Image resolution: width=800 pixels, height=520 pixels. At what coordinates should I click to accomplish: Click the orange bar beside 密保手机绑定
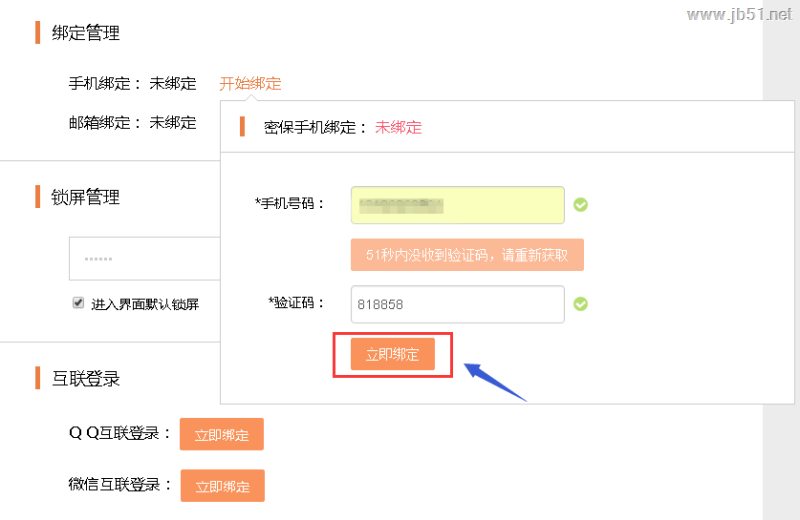242,127
